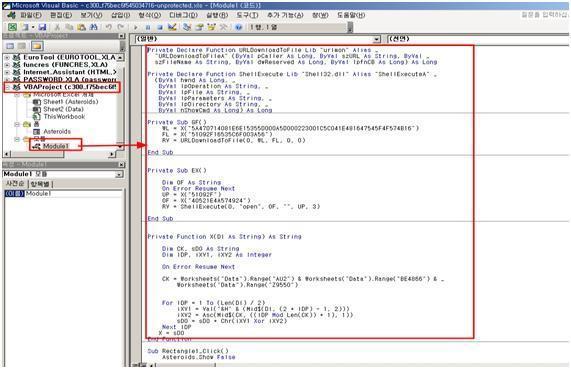Click the Object Browser toolbar icon

coord(211,27)
